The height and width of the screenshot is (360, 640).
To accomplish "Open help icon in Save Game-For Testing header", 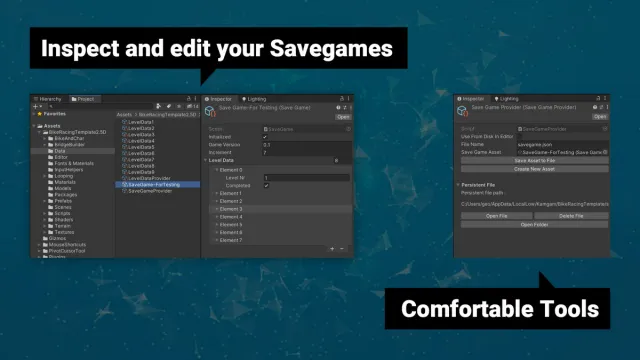I will tap(338, 108).
